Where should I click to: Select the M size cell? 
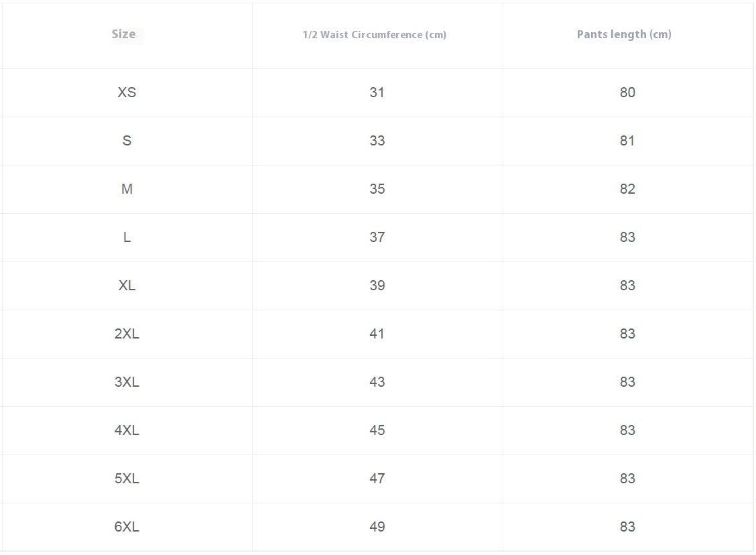point(127,189)
